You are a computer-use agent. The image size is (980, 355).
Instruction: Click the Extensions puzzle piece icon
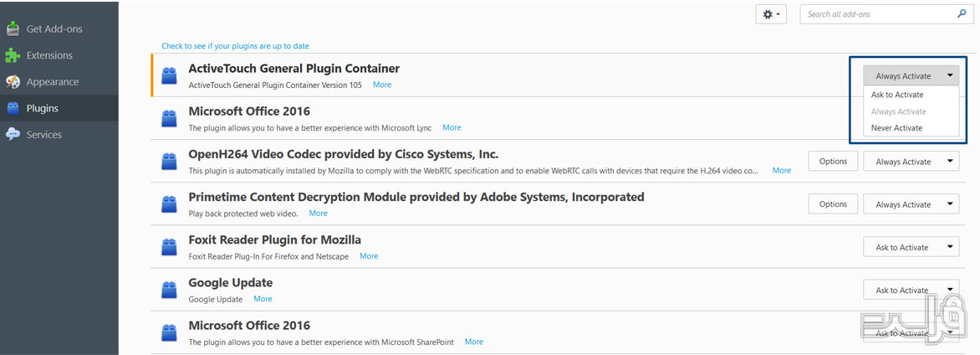(x=13, y=55)
